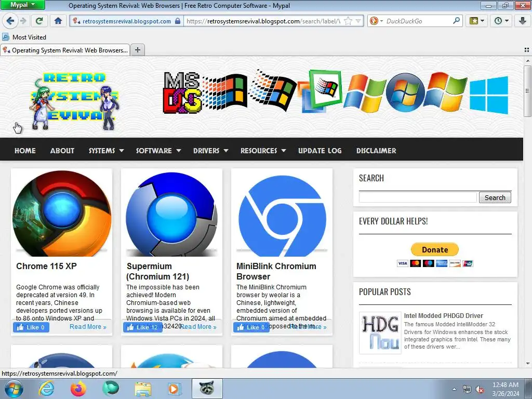Image resolution: width=532 pixels, height=399 pixels.
Task: Open the History clock toolbar button
Action: (501, 21)
